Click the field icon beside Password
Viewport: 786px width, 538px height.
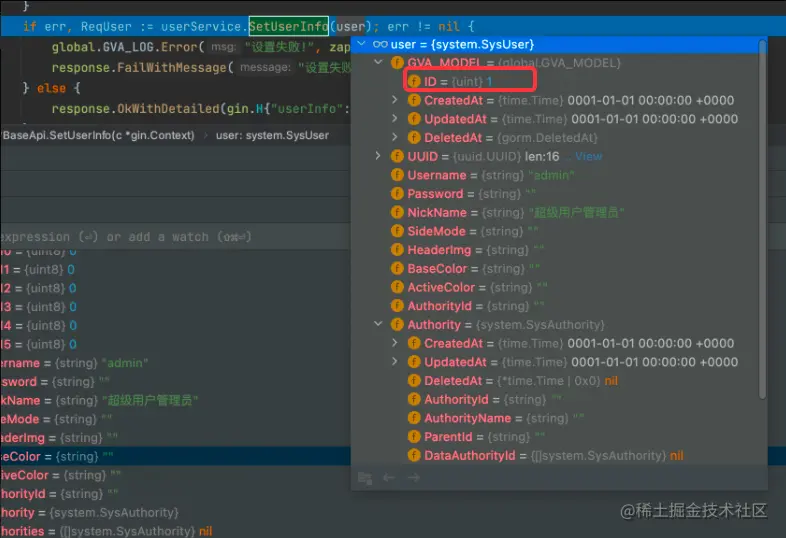point(397,194)
